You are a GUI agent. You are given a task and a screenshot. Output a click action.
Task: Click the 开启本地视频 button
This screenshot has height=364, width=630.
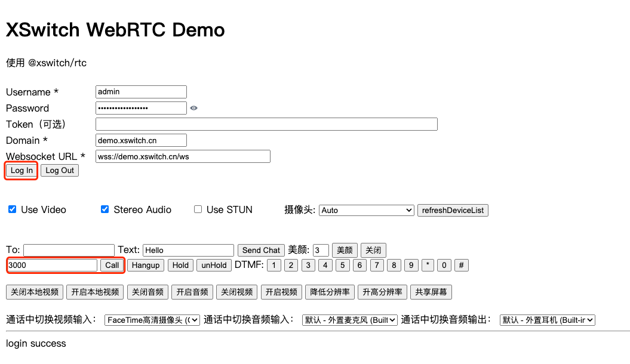pos(95,292)
